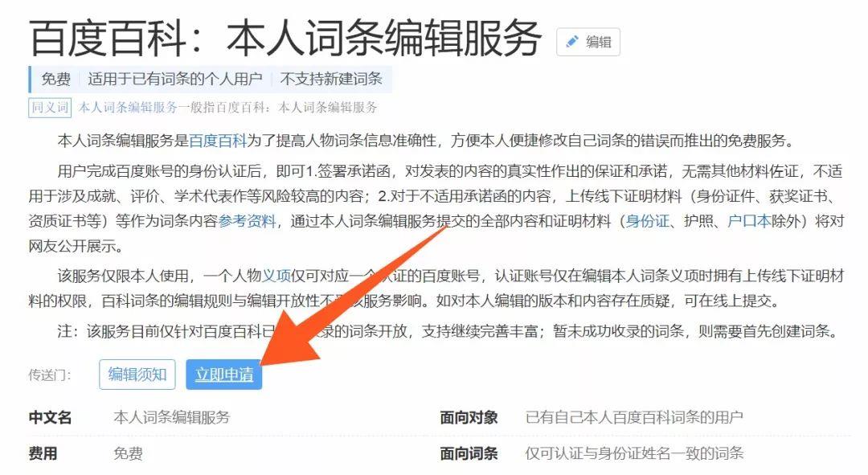Open the 百度百科 hyperlink in first paragraph
This screenshot has height=475, width=868.
[x=218, y=141]
